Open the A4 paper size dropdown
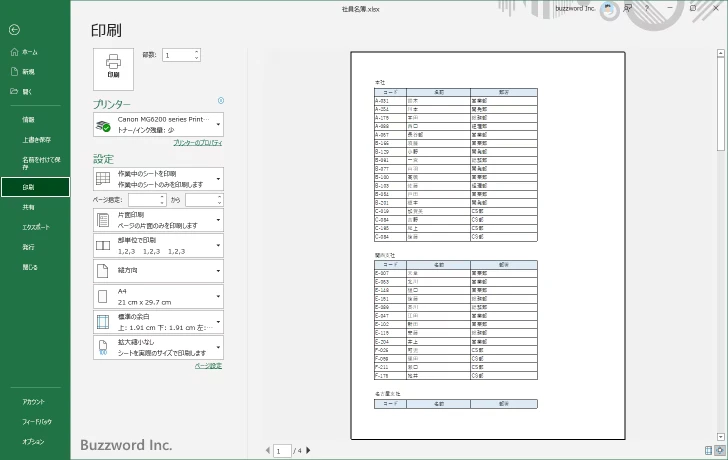 (158, 297)
